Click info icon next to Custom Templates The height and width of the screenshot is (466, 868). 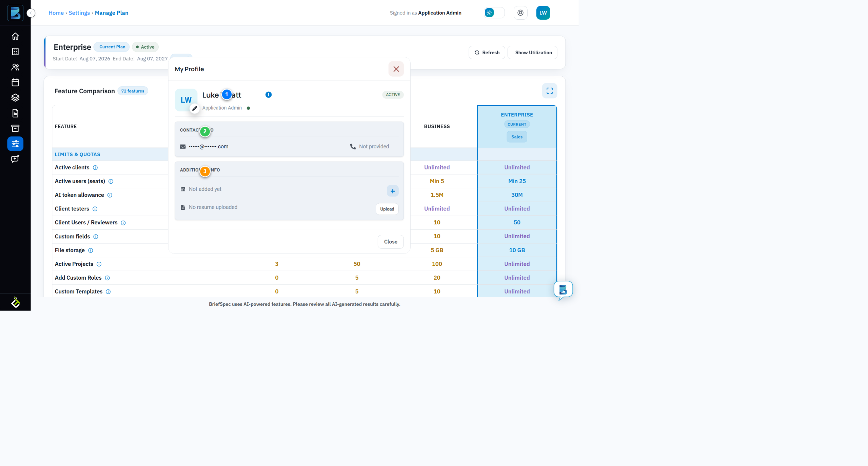tap(108, 292)
